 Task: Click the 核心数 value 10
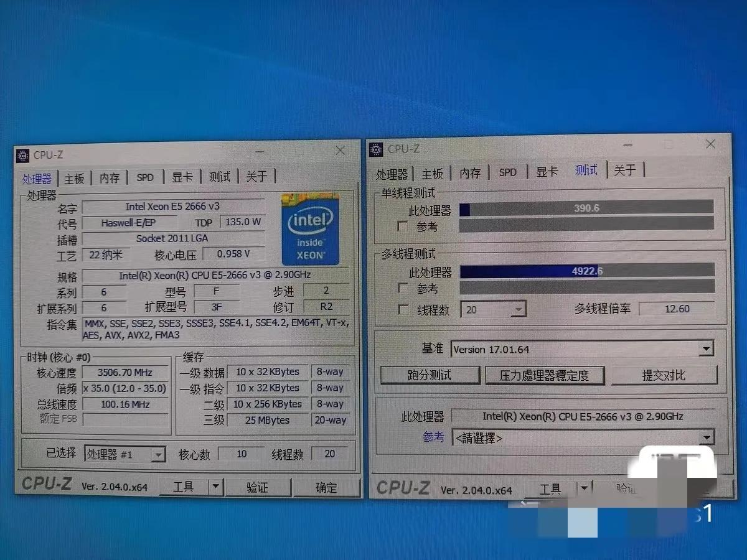coord(242,454)
